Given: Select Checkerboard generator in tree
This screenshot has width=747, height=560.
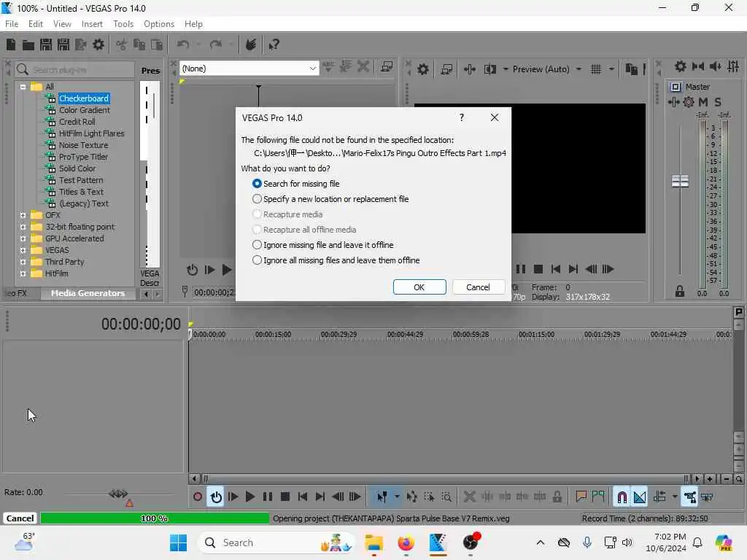Looking at the screenshot, I should click(x=84, y=98).
